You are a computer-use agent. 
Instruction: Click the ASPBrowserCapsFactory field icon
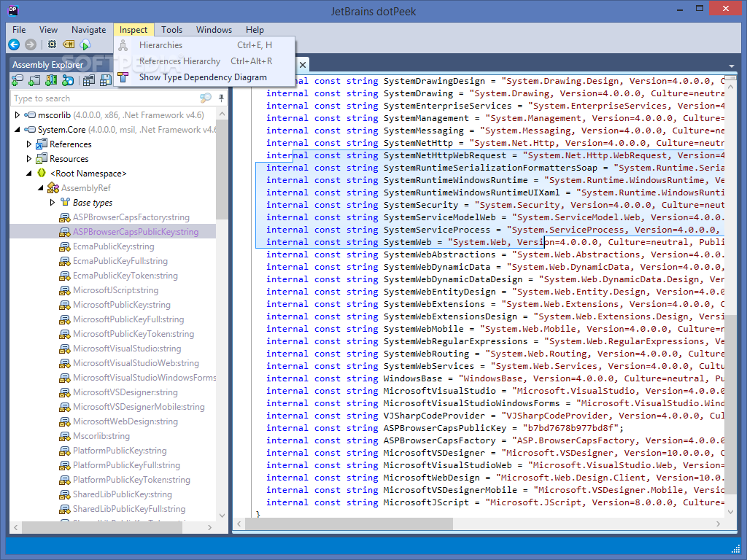coord(64,217)
